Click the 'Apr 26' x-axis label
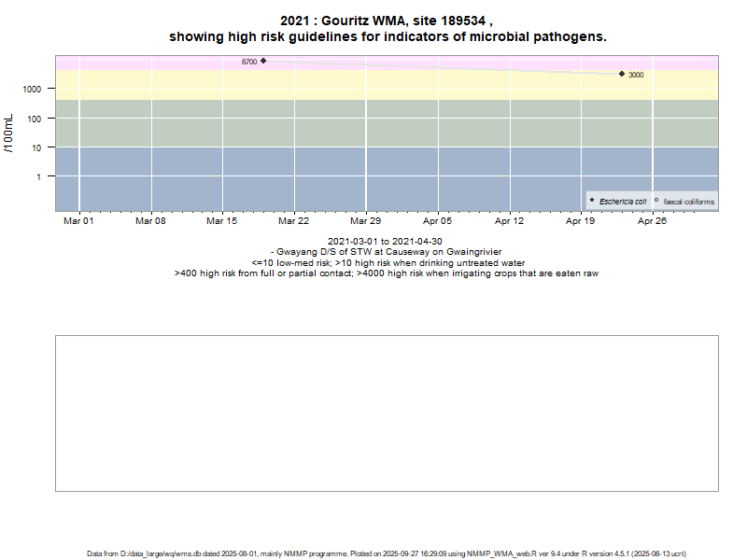The image size is (747, 560). click(x=652, y=222)
